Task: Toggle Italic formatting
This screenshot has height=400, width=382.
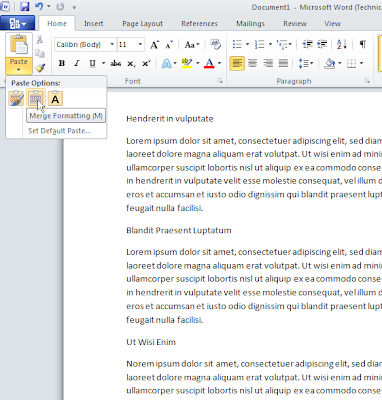Action: click(x=77, y=63)
